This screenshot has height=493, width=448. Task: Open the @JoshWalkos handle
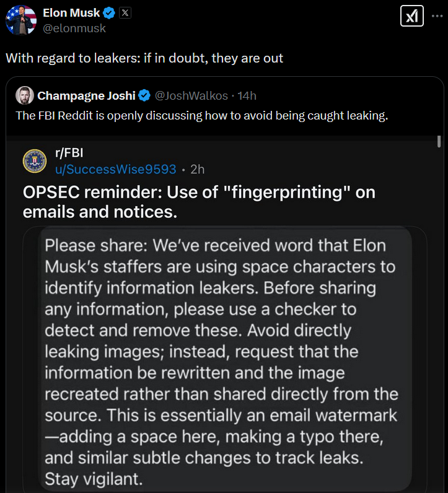(191, 95)
